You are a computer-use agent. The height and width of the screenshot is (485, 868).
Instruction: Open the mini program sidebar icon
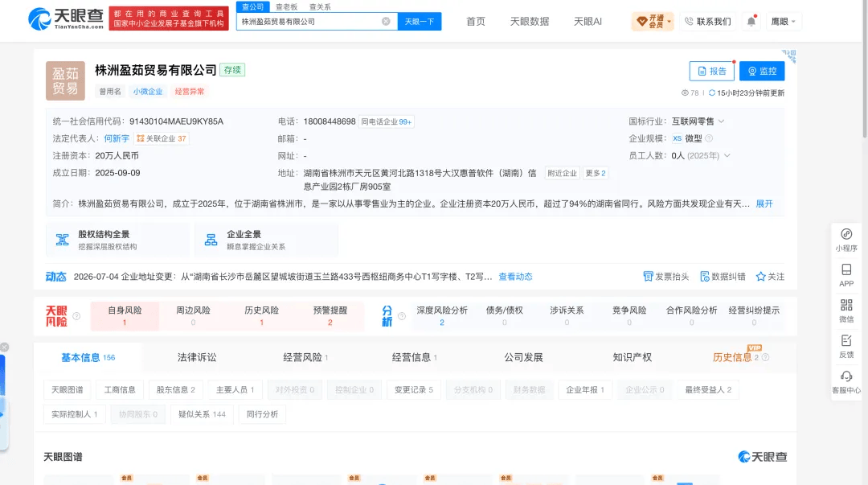click(845, 240)
